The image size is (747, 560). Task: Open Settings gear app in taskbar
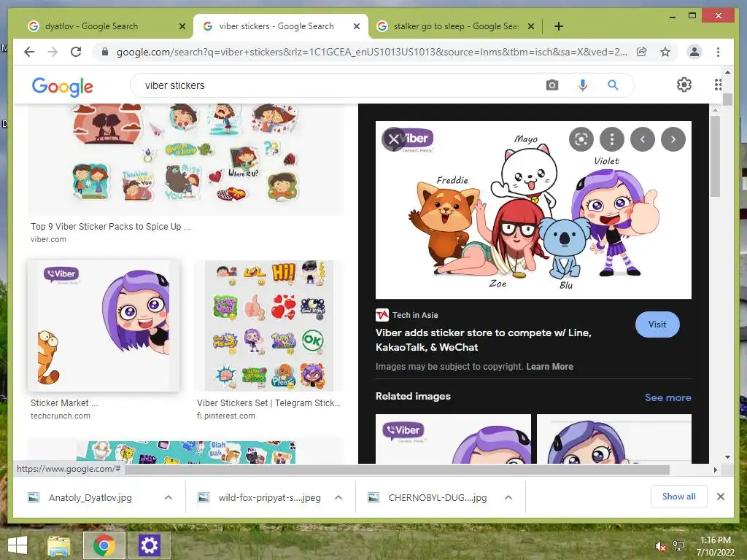(149, 545)
